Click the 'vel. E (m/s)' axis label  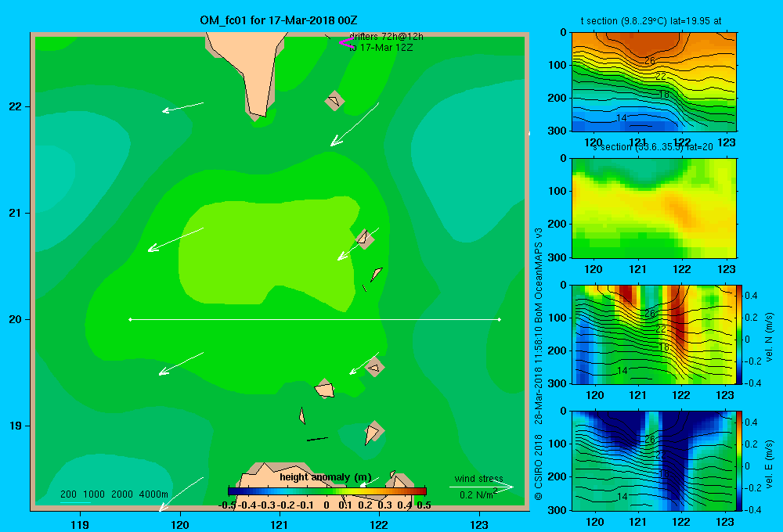point(769,464)
